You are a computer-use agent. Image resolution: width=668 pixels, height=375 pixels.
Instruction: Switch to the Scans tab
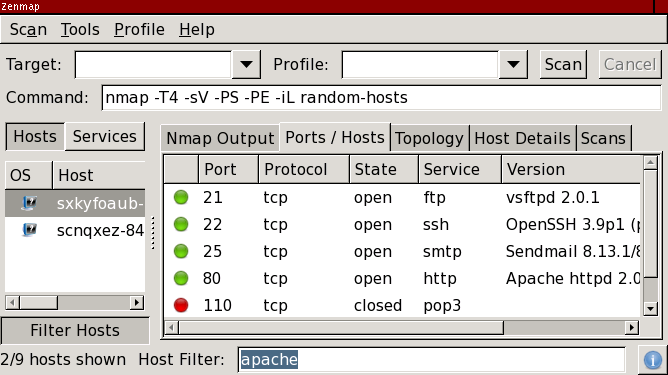point(603,138)
